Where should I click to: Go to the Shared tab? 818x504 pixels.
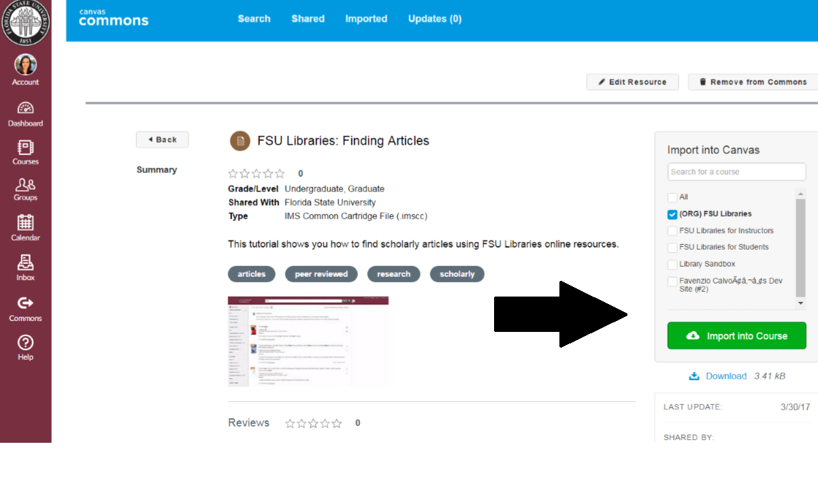[x=308, y=19]
